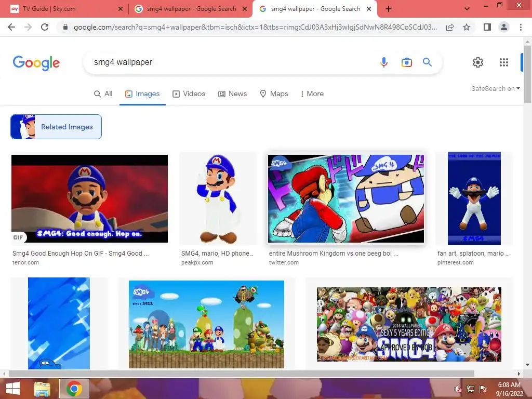The width and height of the screenshot is (532, 399).
Task: Open Chrome three-dot menu
Action: tap(521, 27)
